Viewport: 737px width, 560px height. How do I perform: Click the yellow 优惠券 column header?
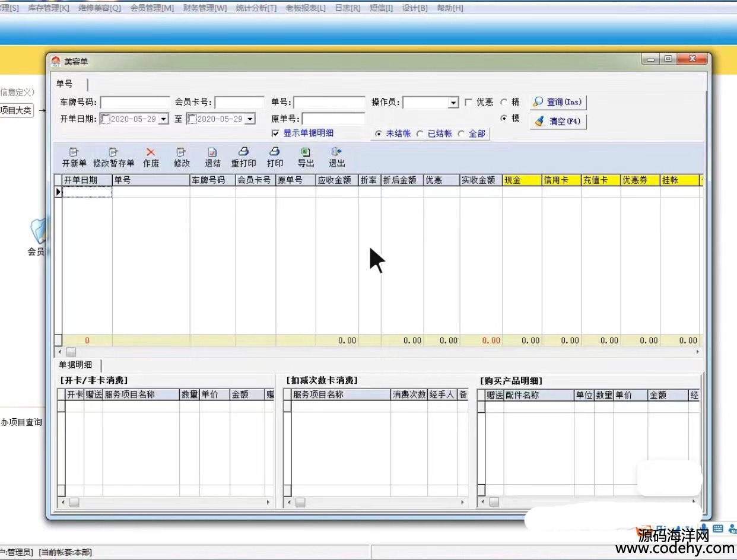click(x=640, y=180)
